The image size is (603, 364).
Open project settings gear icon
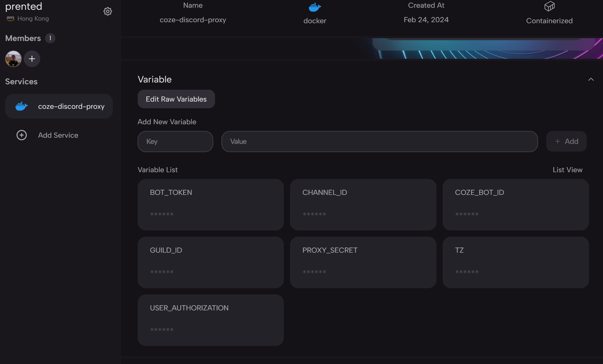pyautogui.click(x=108, y=11)
